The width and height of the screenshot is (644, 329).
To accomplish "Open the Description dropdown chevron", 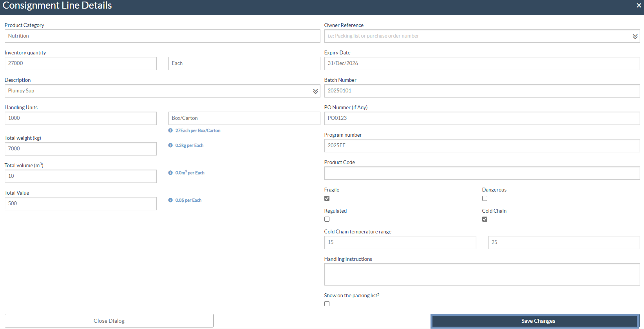I will pos(315,91).
